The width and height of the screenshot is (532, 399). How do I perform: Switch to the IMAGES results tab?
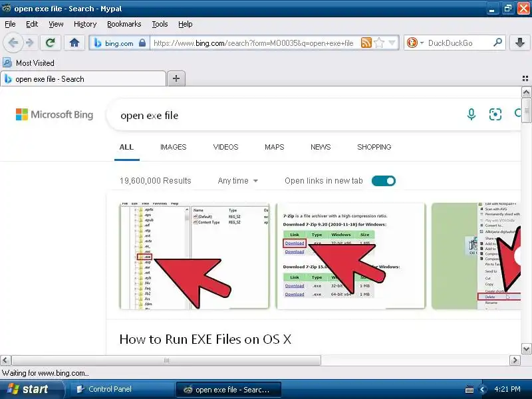[174, 147]
